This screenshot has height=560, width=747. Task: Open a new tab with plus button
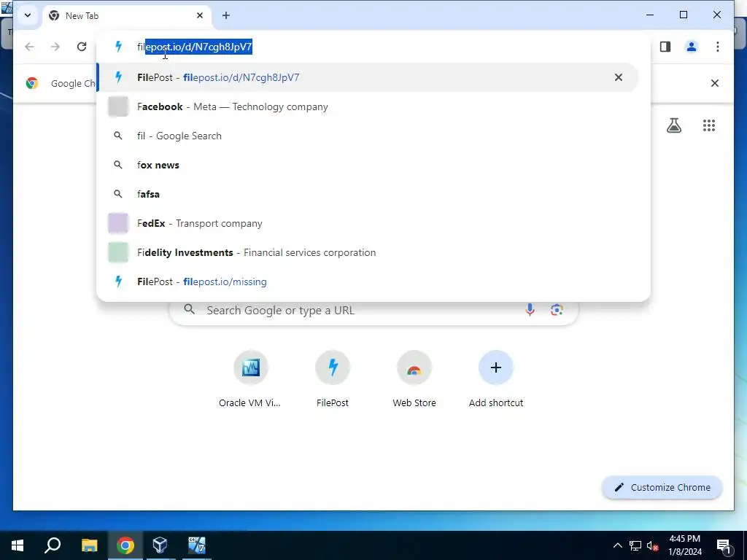click(x=226, y=15)
